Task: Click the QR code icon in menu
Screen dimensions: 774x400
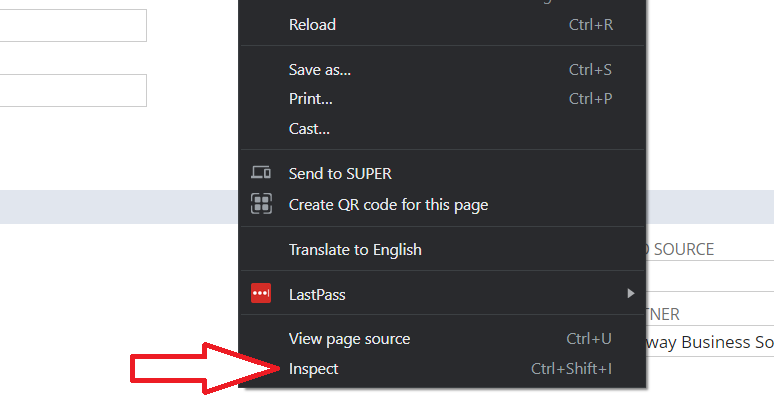Action: click(261, 203)
